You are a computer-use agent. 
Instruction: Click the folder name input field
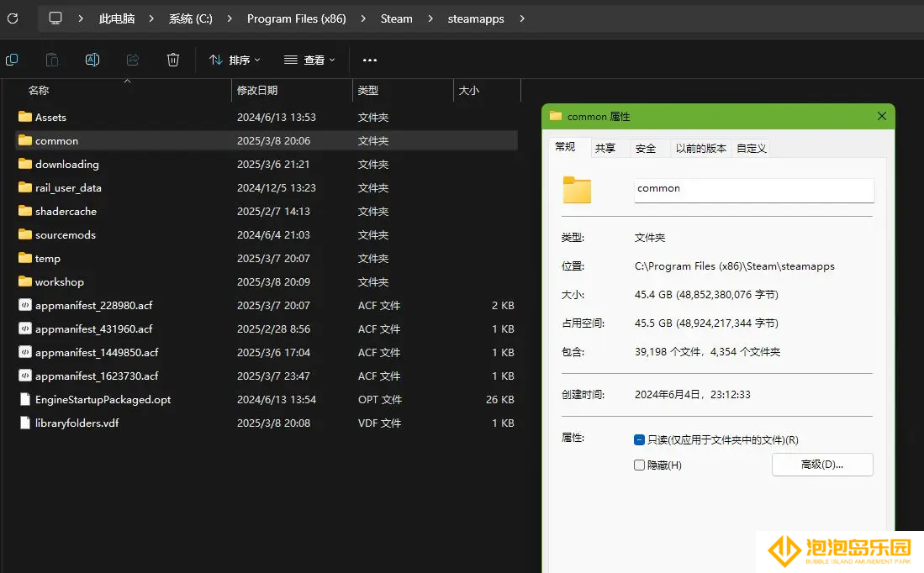tap(753, 190)
